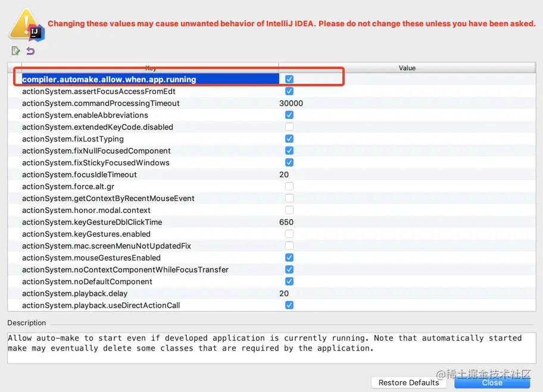
Task: Toggle actionSystem.assertFocusAccessFromEdt checkbox
Action: (289, 91)
